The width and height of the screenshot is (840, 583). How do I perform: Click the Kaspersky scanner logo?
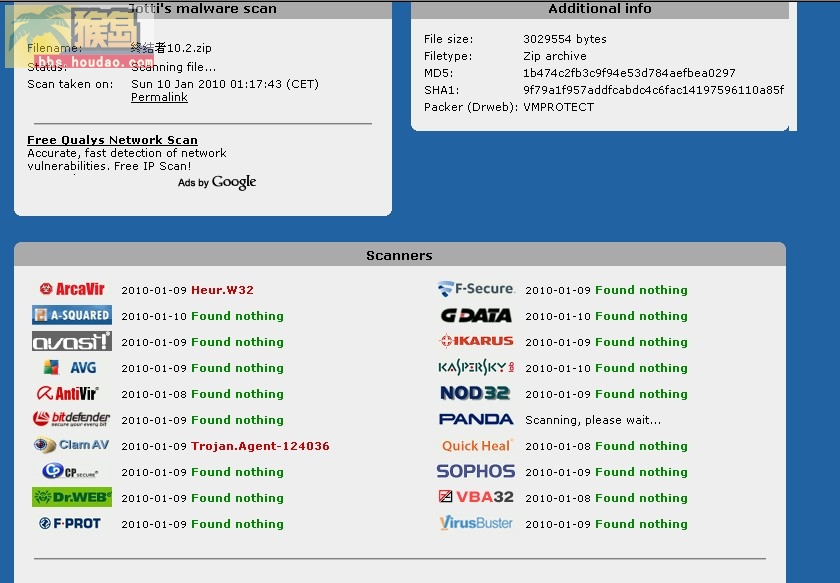coord(476,367)
